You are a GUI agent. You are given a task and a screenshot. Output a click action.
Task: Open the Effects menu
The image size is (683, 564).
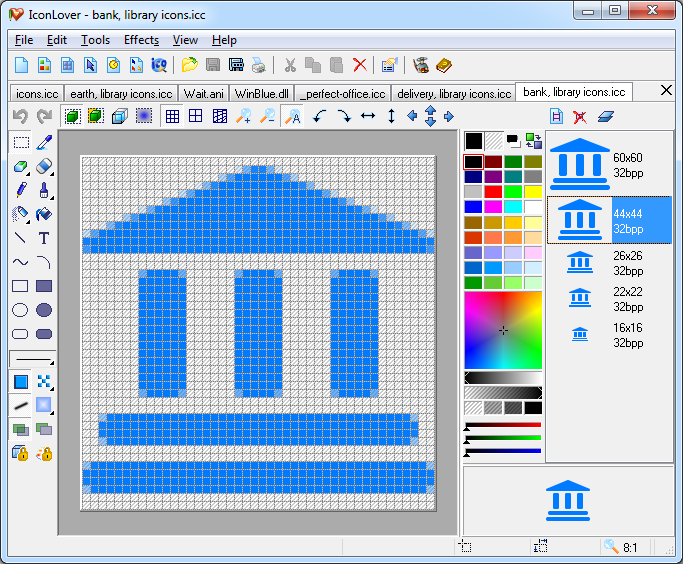141,40
